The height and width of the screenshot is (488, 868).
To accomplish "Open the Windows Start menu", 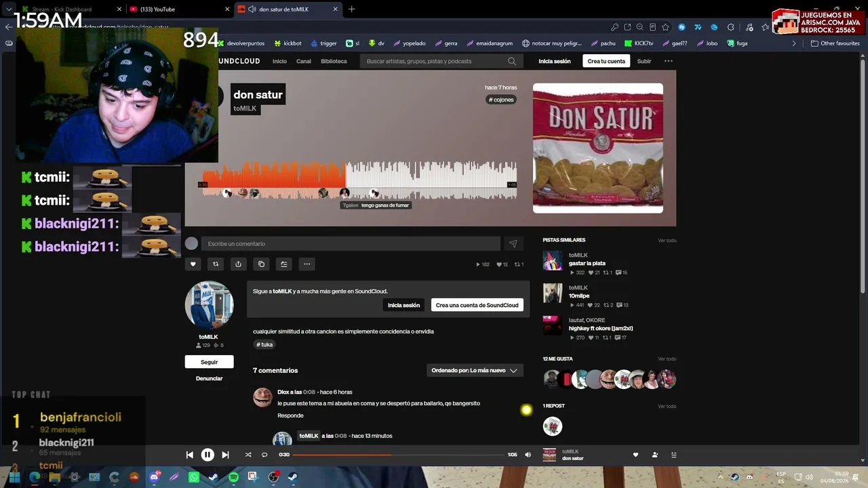I will [14, 477].
